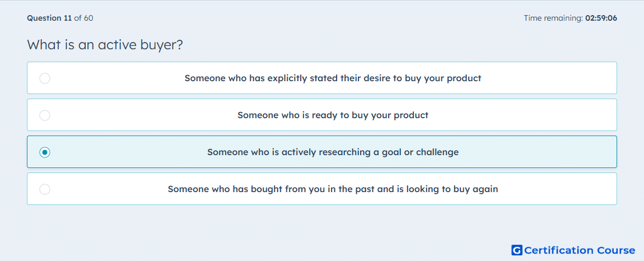Click the 02:59:06 countdown timer

point(601,18)
